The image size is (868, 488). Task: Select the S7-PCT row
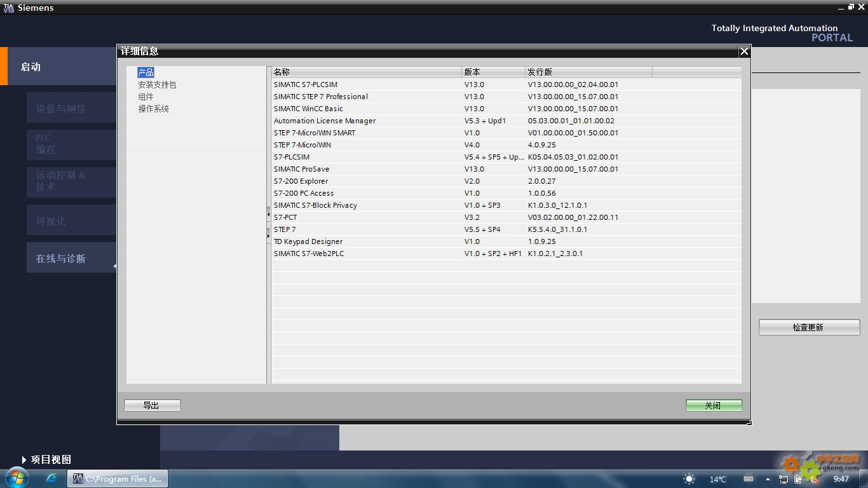click(506, 217)
